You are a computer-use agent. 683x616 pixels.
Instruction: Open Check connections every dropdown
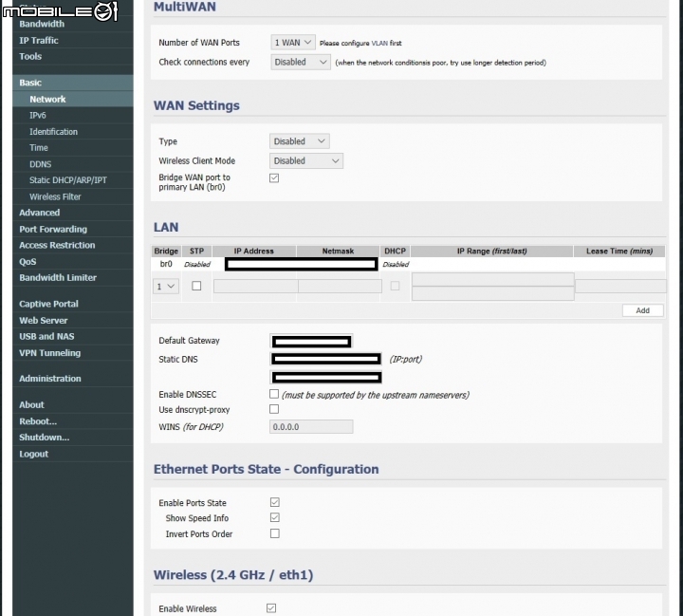[301, 62]
